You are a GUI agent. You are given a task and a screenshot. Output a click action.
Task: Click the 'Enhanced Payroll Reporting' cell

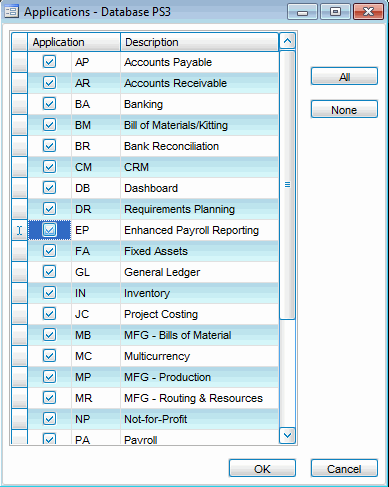click(x=199, y=230)
